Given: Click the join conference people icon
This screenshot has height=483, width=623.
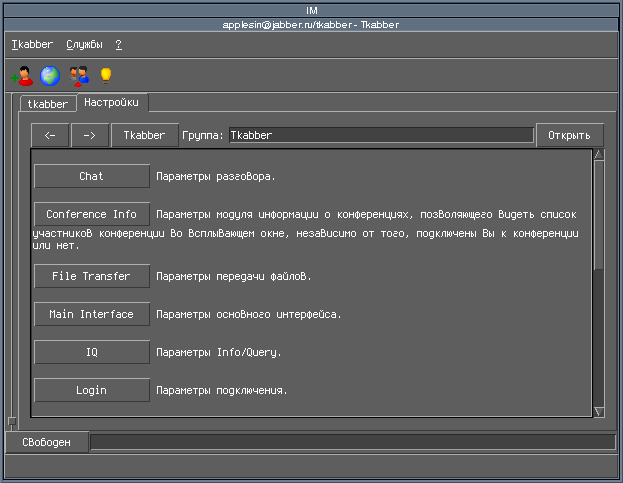Looking at the screenshot, I should click(79, 75).
